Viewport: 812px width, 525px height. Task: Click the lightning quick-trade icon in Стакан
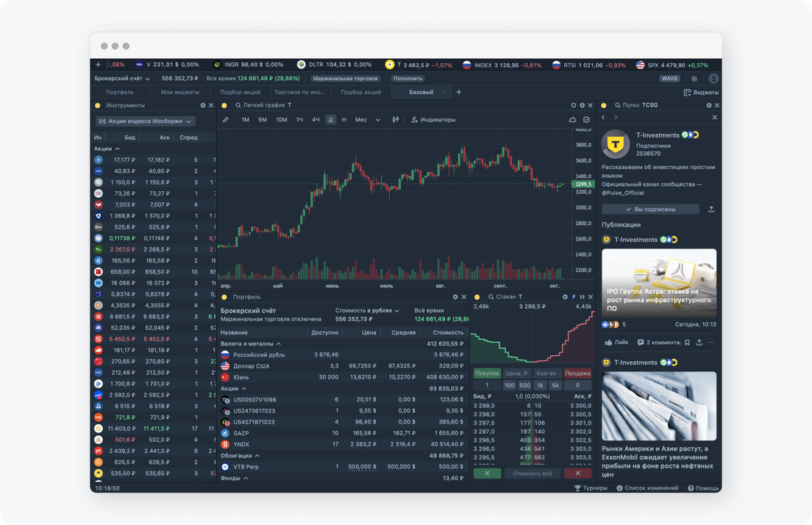click(x=574, y=297)
